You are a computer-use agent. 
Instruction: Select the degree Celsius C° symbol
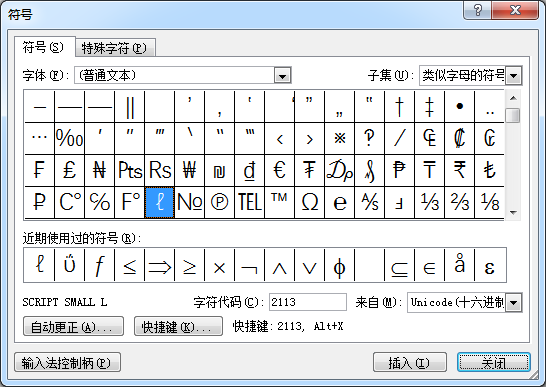coord(69,202)
